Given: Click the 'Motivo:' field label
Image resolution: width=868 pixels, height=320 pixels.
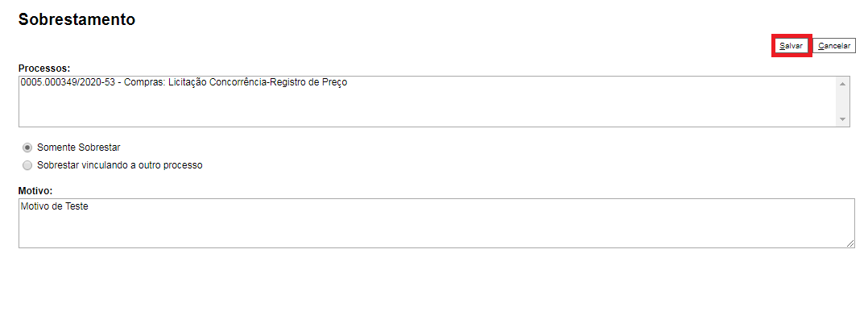Looking at the screenshot, I should click(x=35, y=191).
